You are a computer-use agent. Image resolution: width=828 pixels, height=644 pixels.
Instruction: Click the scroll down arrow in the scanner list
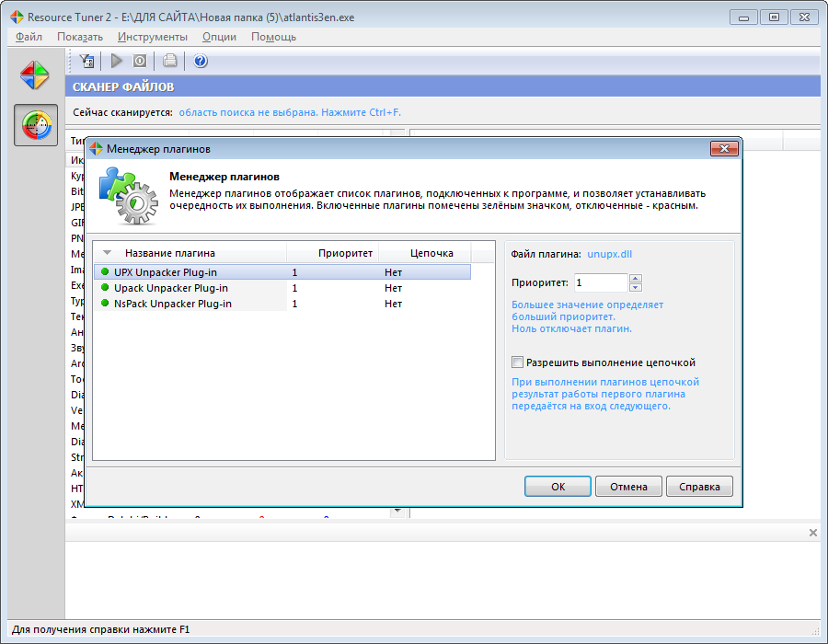pos(397,512)
